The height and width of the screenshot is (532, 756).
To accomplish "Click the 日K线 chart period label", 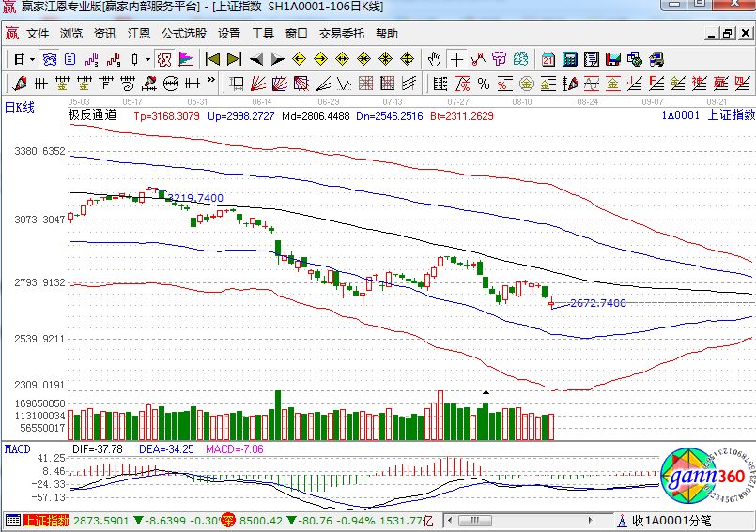I will 20,107.
